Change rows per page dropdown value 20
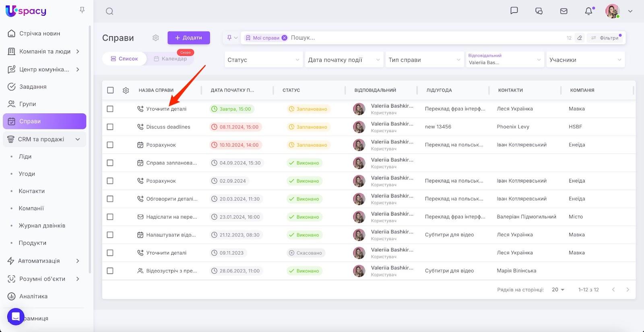This screenshot has height=332, width=644. point(558,290)
